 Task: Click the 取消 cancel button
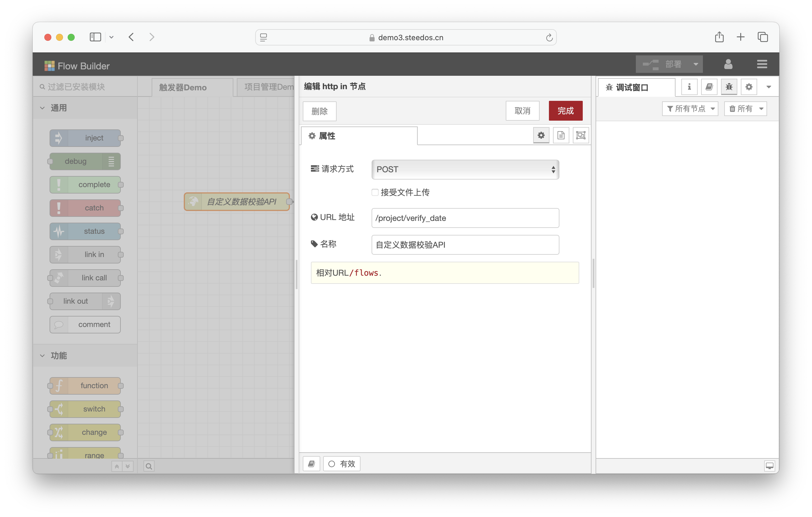(x=522, y=110)
